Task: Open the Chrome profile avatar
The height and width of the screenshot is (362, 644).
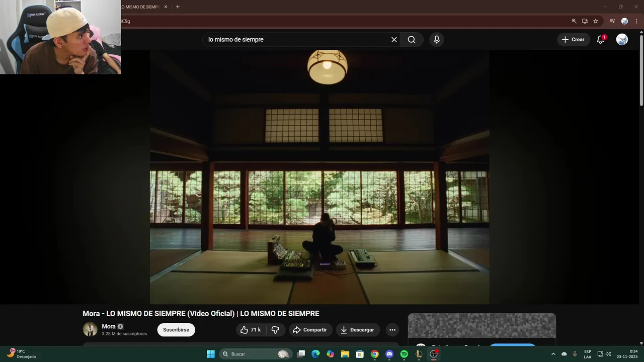Action: click(624, 21)
